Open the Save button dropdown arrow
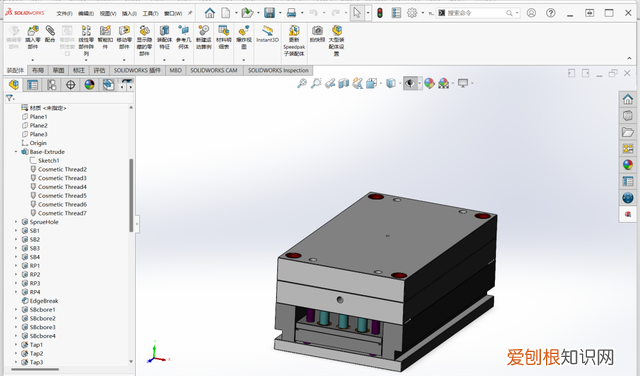 pos(280,13)
